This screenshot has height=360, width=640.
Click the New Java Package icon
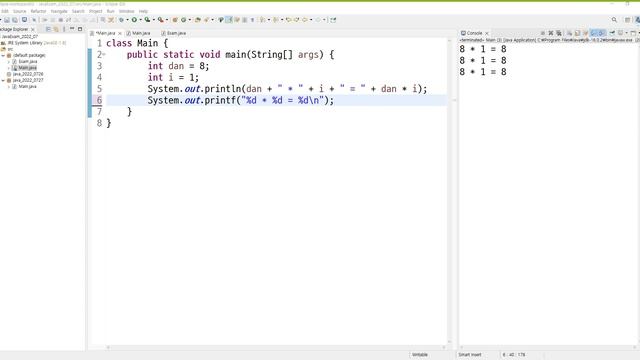[175, 20]
